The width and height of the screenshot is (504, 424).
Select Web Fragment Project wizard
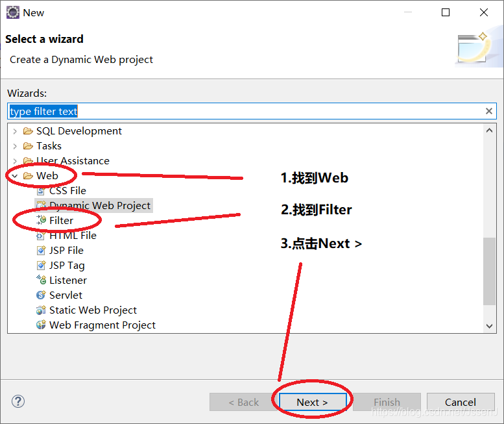point(102,325)
